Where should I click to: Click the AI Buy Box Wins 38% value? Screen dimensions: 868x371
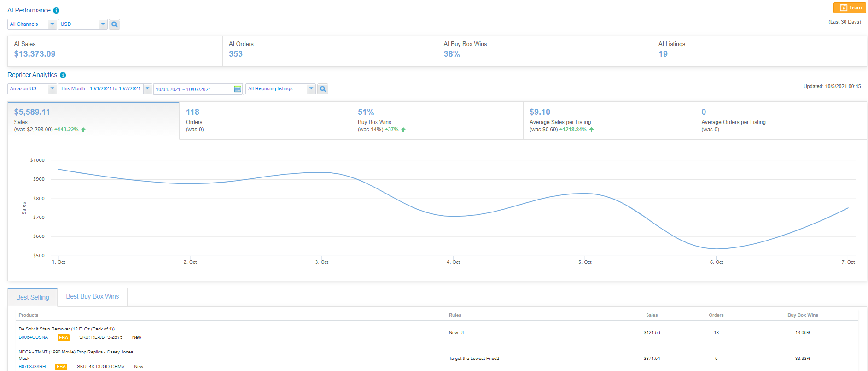click(x=452, y=54)
